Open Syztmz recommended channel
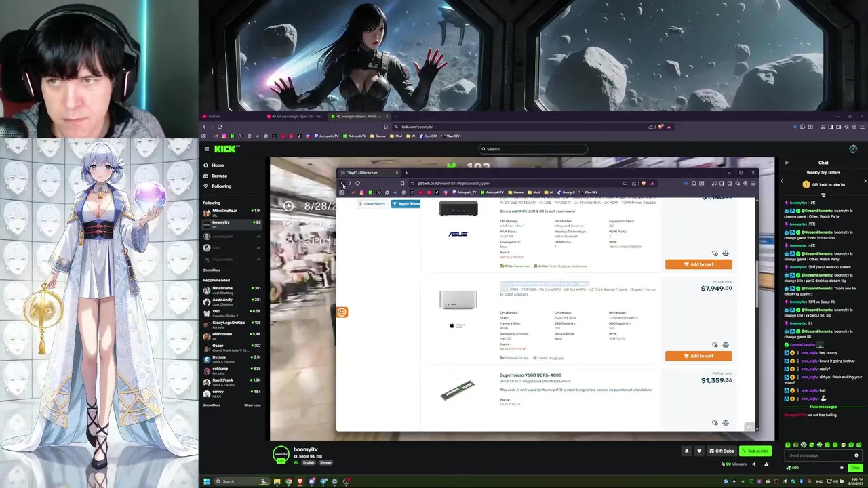868x488 pixels. tap(232, 359)
